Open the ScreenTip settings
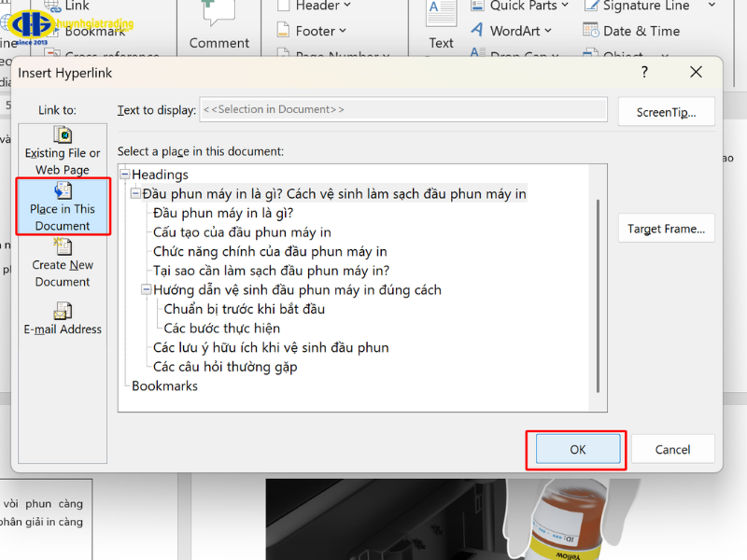747x560 pixels. [666, 111]
